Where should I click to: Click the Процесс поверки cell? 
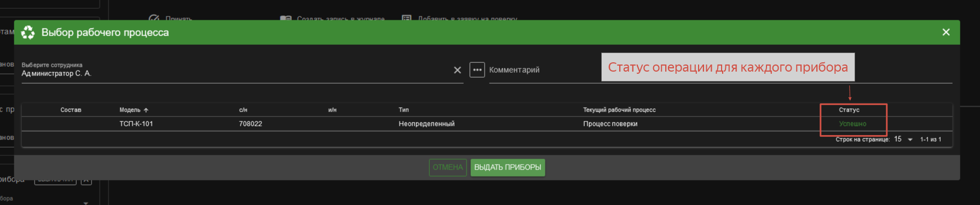(610, 124)
